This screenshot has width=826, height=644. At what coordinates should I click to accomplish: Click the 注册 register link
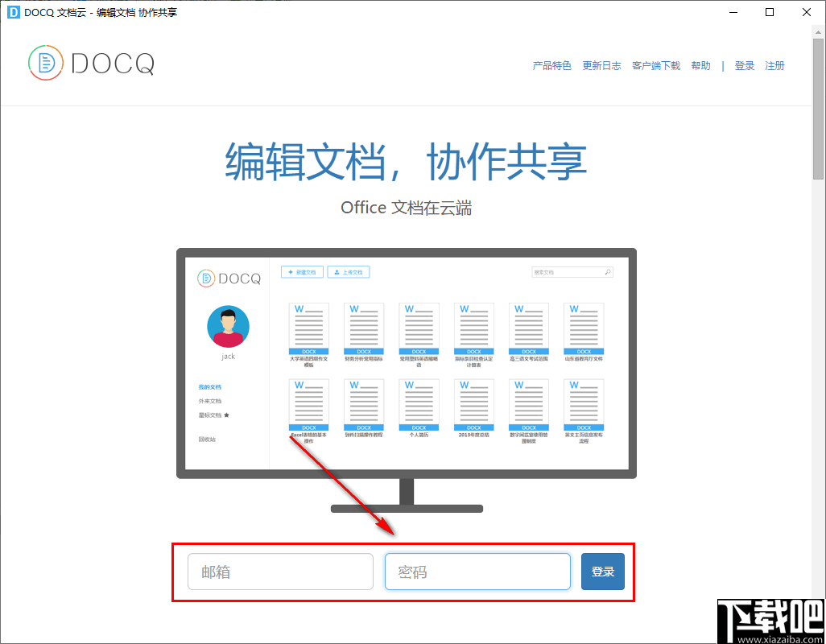774,65
